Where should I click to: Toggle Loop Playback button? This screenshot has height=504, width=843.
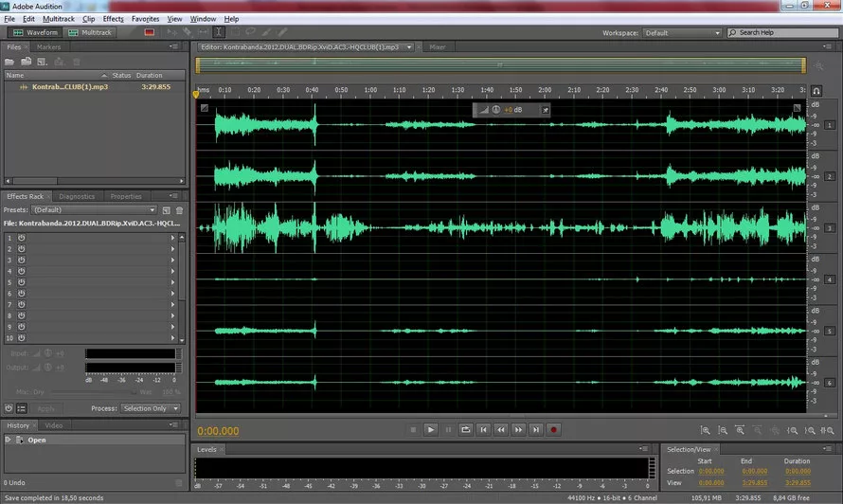point(466,430)
